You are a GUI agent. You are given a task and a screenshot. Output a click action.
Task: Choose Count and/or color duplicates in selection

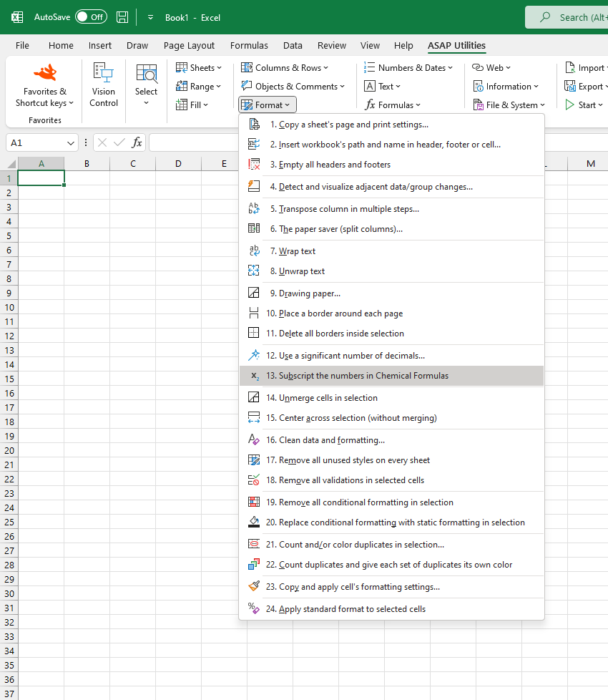point(392,545)
